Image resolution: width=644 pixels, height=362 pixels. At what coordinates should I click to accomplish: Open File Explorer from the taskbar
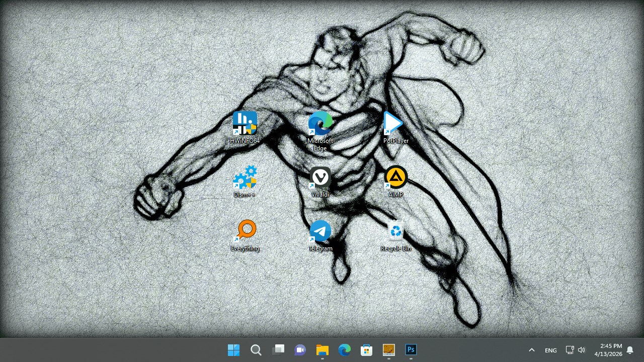[x=322, y=350]
